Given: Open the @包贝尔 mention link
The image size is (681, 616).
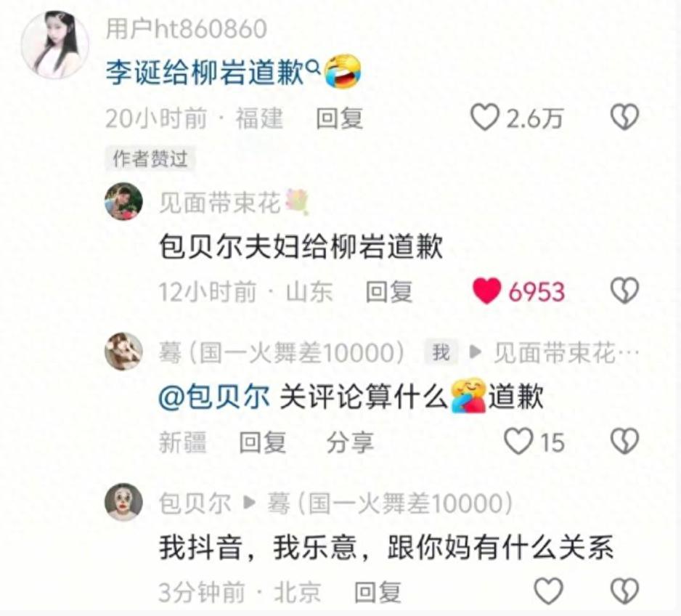Looking at the screenshot, I should coord(214,397).
